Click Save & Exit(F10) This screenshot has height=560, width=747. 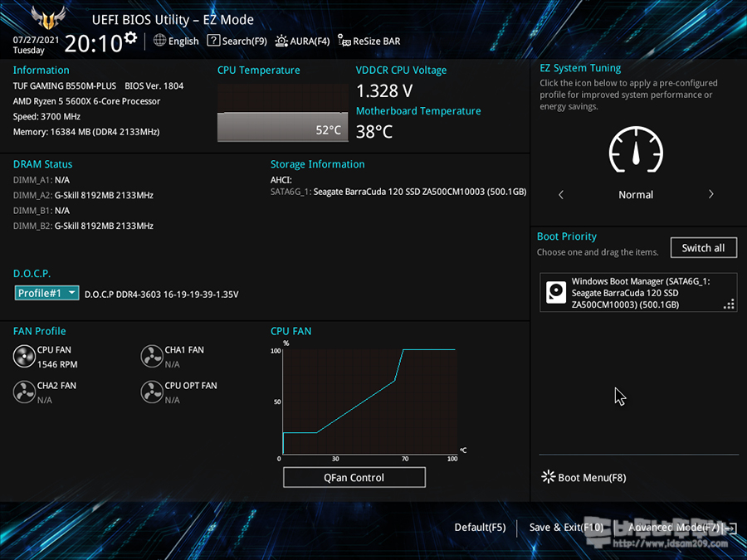(566, 527)
